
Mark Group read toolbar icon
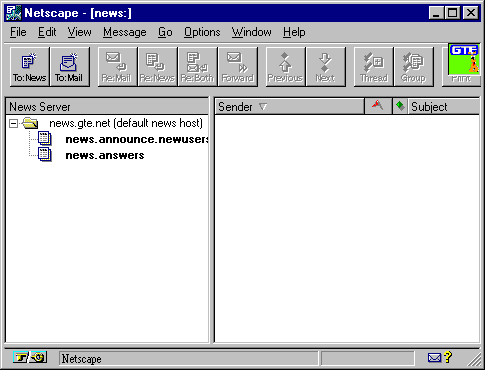coord(414,67)
